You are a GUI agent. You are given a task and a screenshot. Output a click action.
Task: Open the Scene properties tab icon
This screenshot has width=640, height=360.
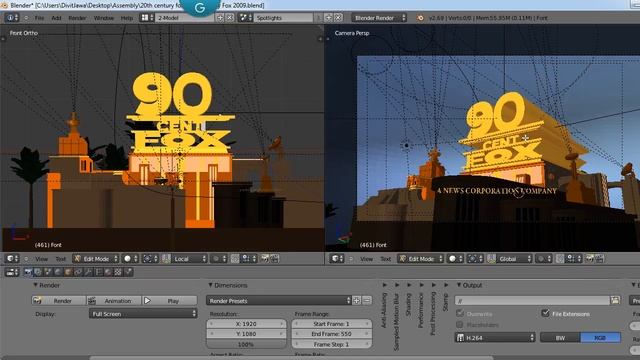pos(48,272)
